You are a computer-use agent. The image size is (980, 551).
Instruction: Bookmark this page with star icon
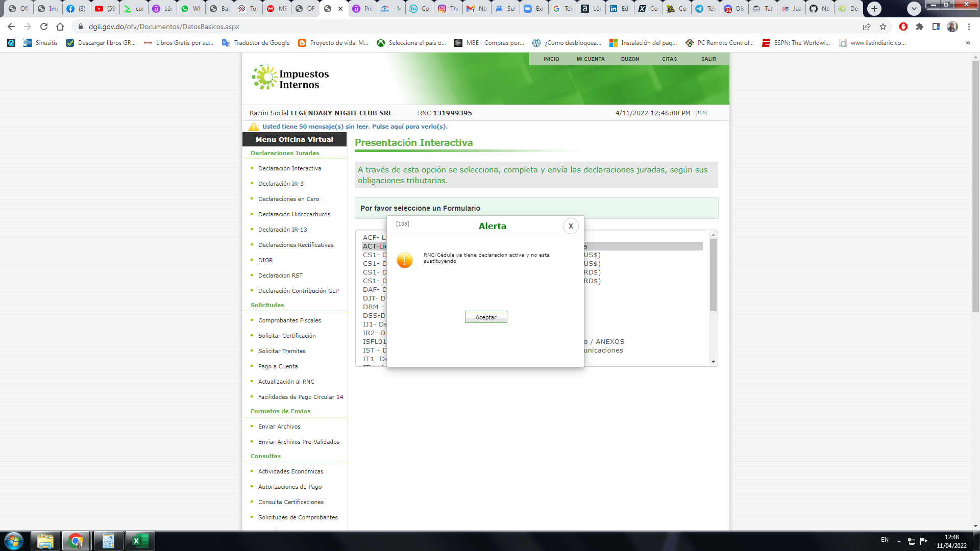(883, 27)
